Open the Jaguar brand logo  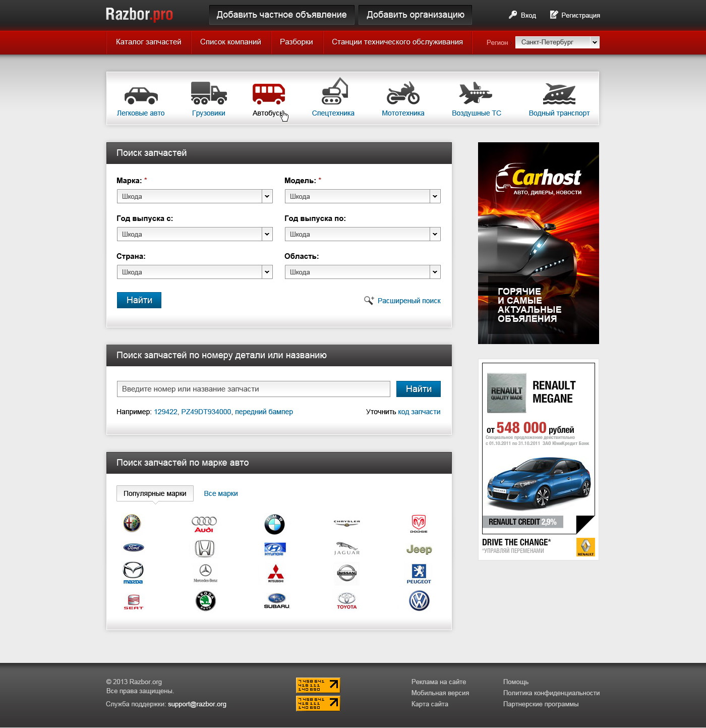347,548
